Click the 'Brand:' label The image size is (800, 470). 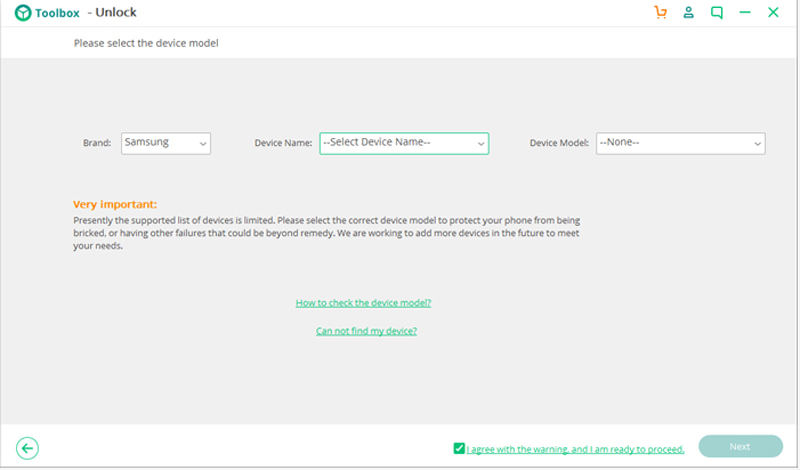point(97,143)
